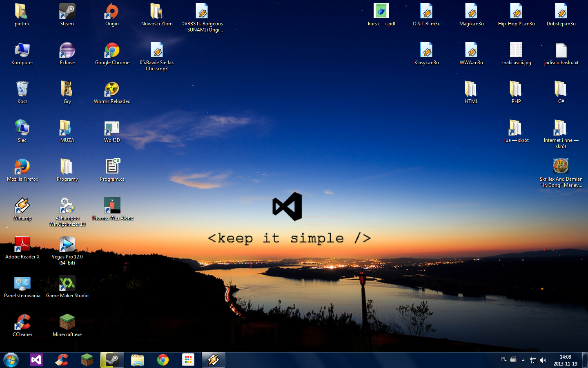This screenshot has height=368, width=588.
Task: Click the Windows Start button
Action: (x=11, y=360)
